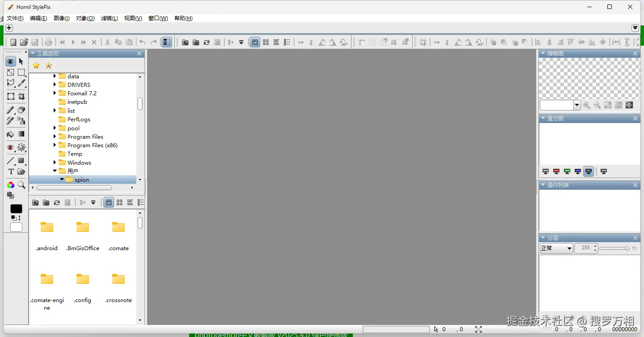
Task: Click the yellow star favorites icon
Action: coord(36,65)
